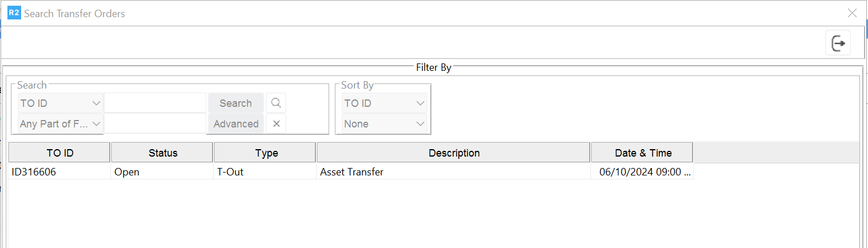Focus the second search text field
868x248 pixels.
pos(155,124)
